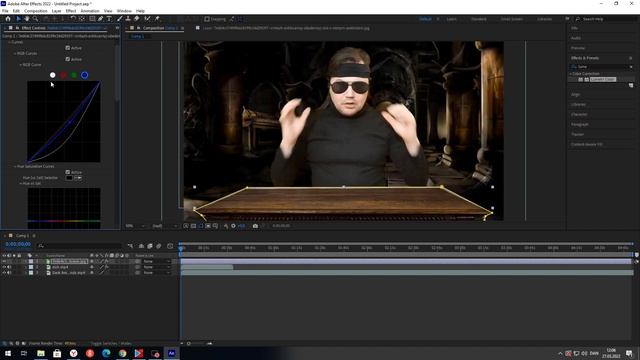The width and height of the screenshot is (640, 360).
Task: Open the Animation menu
Action: [90, 11]
